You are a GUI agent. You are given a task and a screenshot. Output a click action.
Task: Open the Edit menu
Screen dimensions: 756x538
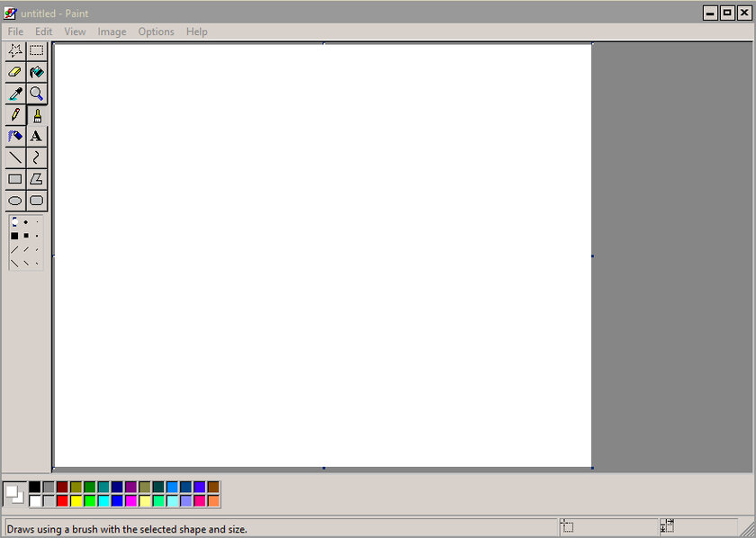tap(43, 31)
